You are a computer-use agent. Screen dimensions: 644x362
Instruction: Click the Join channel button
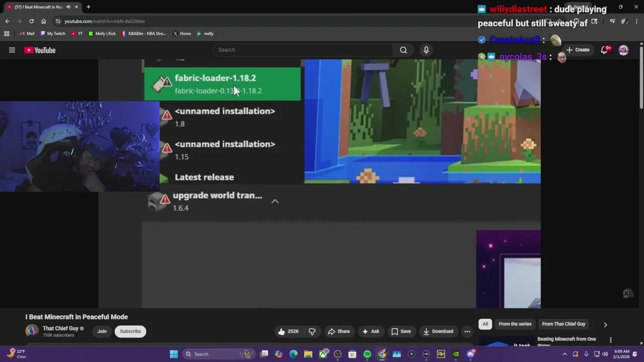pos(102,331)
